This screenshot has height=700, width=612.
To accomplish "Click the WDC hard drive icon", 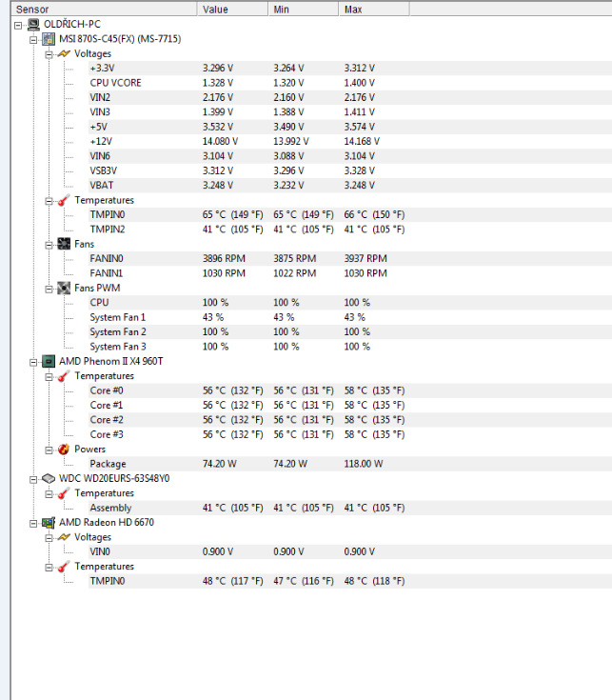I will coord(49,478).
